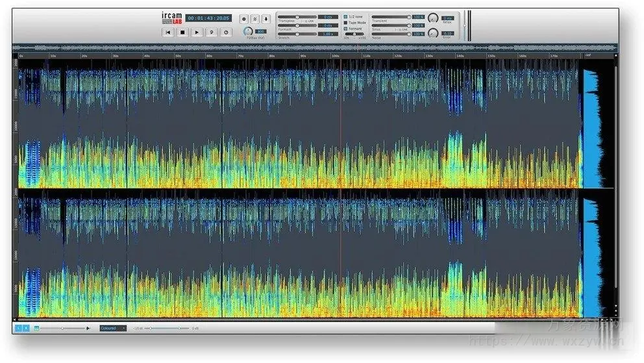The image size is (644, 363).
Task: Click the Stretch value field 1.00 x
Action: click(x=328, y=34)
